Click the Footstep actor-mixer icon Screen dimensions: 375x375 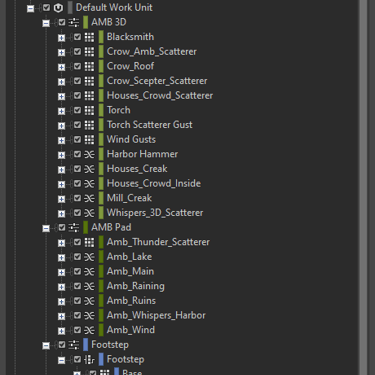click(x=74, y=345)
